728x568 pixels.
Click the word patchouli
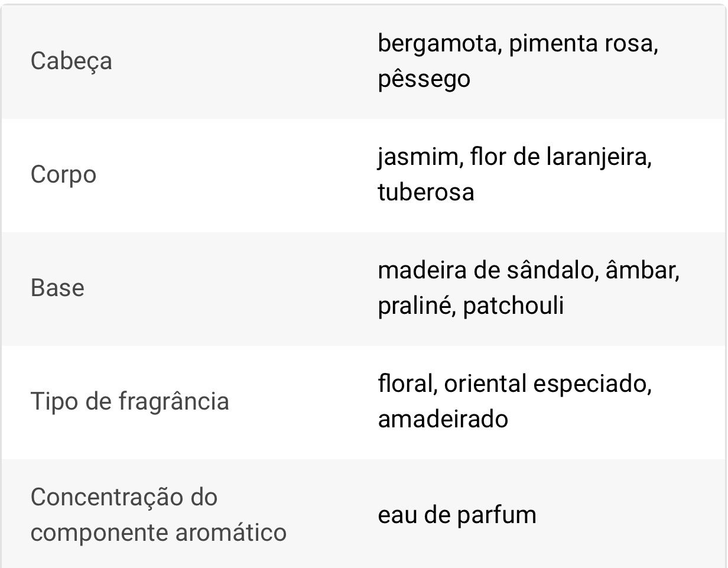(x=513, y=306)
